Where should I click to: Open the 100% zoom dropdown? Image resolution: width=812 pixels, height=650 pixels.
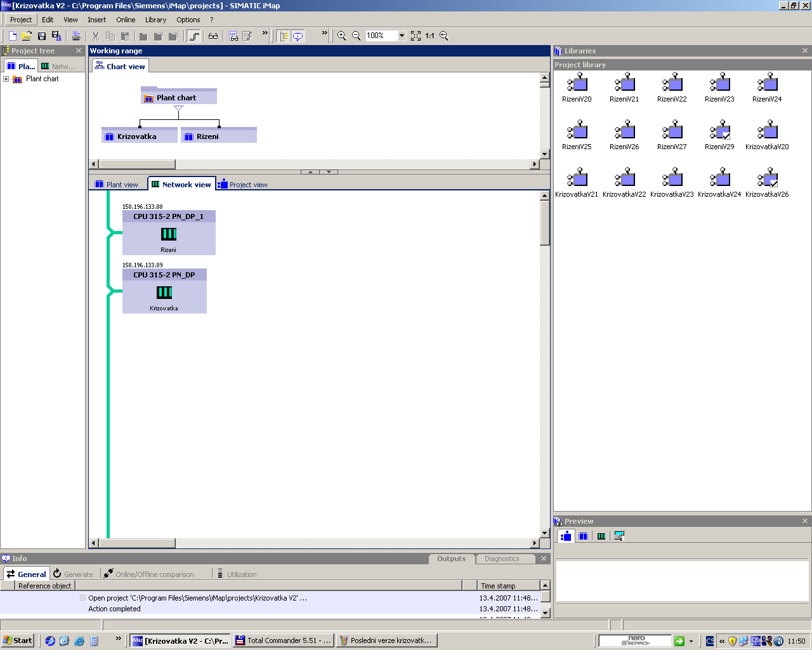(x=402, y=36)
